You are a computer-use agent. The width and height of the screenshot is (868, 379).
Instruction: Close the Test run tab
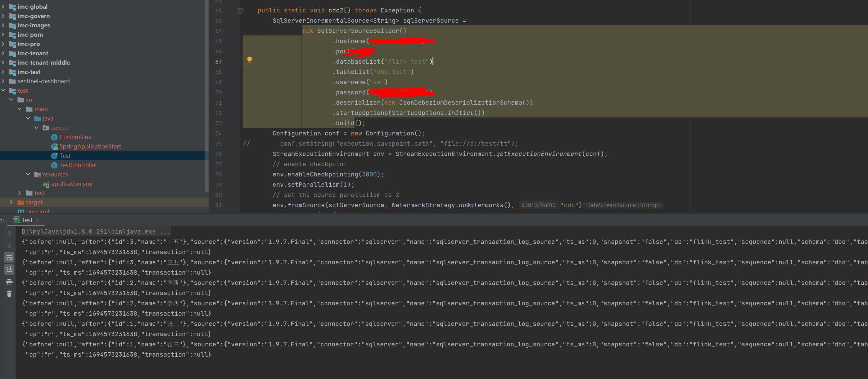(38, 220)
